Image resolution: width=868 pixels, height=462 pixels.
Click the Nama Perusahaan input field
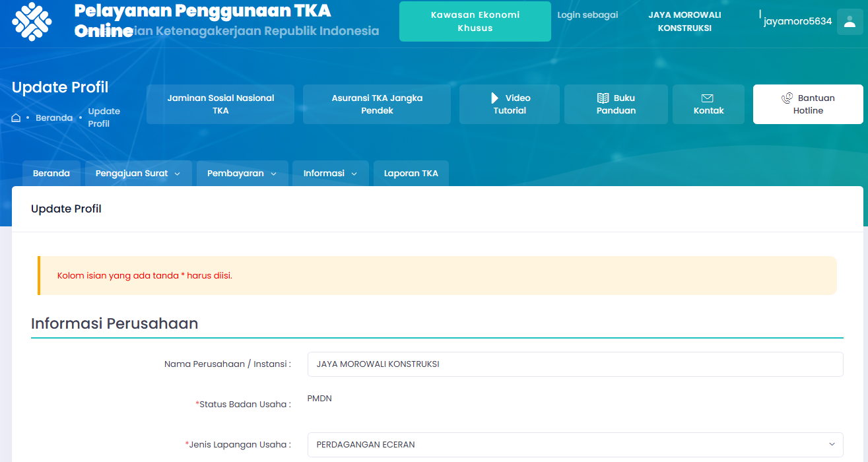coord(575,364)
